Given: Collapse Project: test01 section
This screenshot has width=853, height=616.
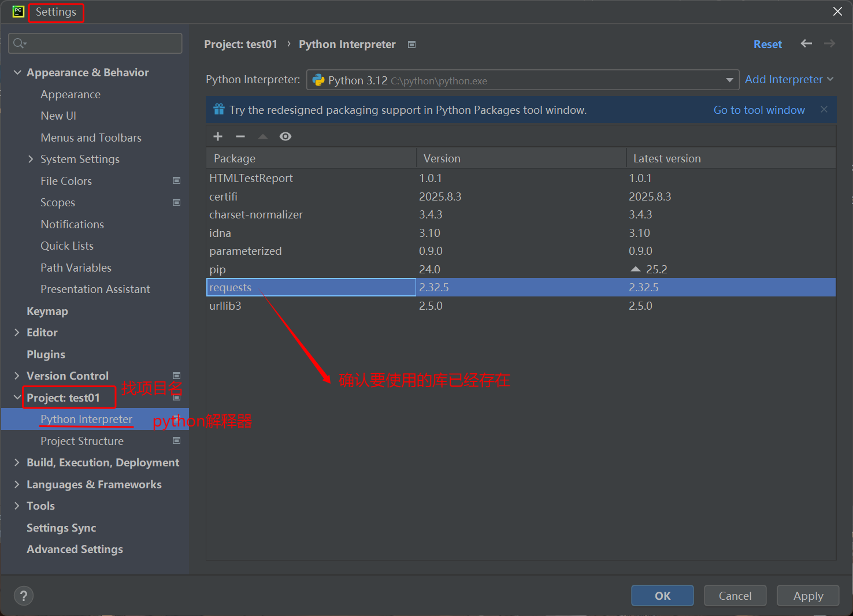Looking at the screenshot, I should (17, 398).
